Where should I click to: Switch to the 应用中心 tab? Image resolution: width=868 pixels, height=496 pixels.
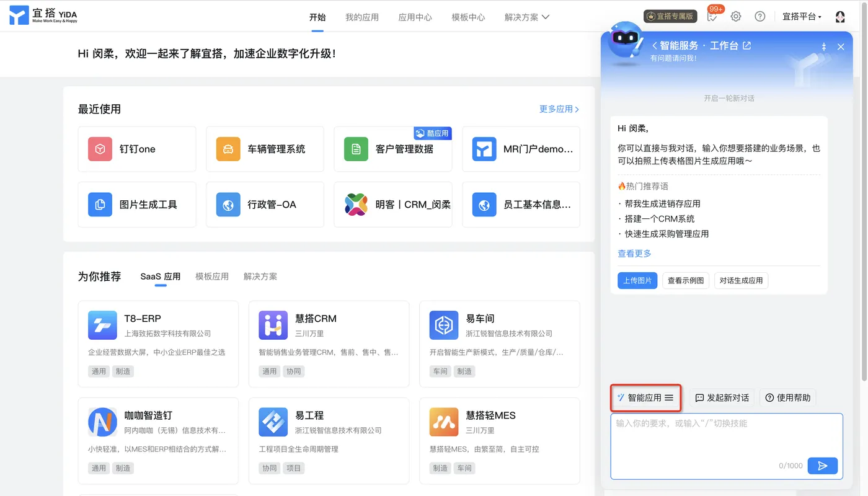(415, 17)
